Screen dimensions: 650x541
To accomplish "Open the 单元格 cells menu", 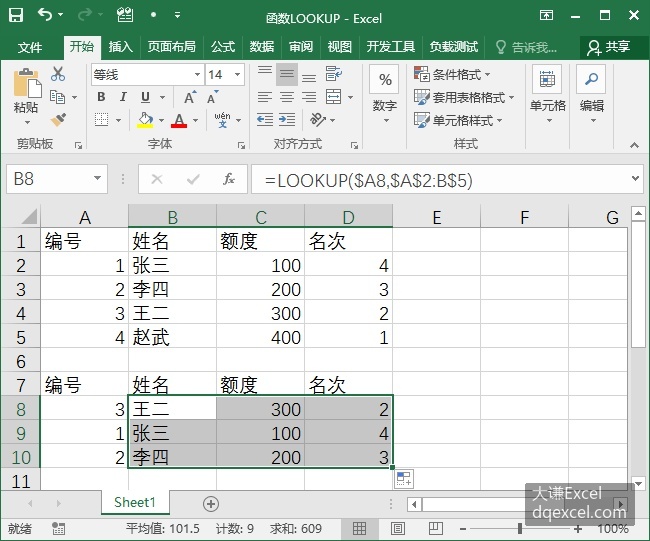I will [547, 95].
